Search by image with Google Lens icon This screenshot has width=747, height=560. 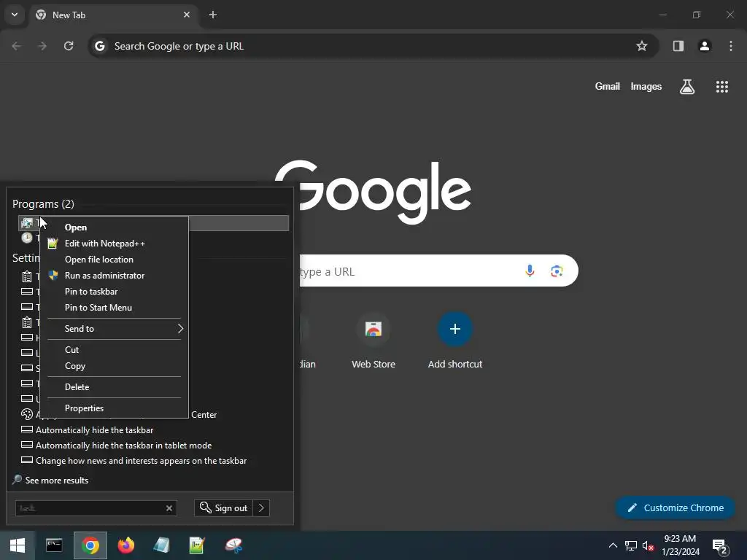coord(557,271)
